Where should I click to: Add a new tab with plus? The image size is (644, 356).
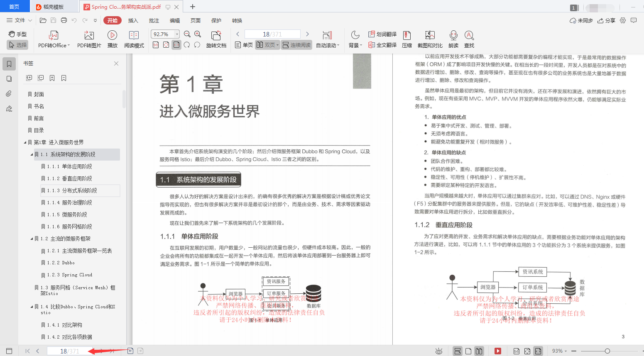coord(192,7)
